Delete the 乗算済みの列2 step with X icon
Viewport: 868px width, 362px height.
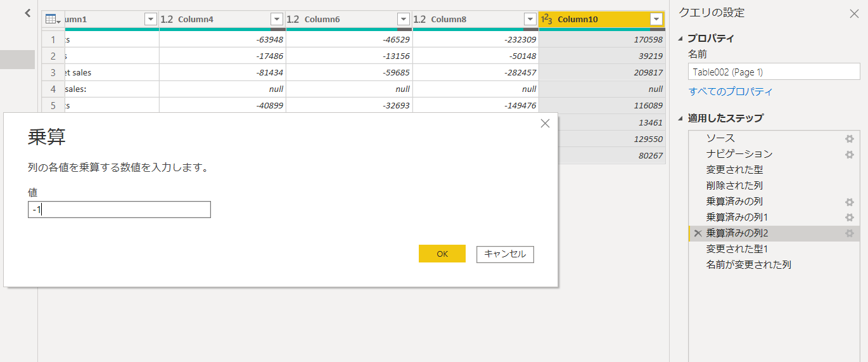698,233
